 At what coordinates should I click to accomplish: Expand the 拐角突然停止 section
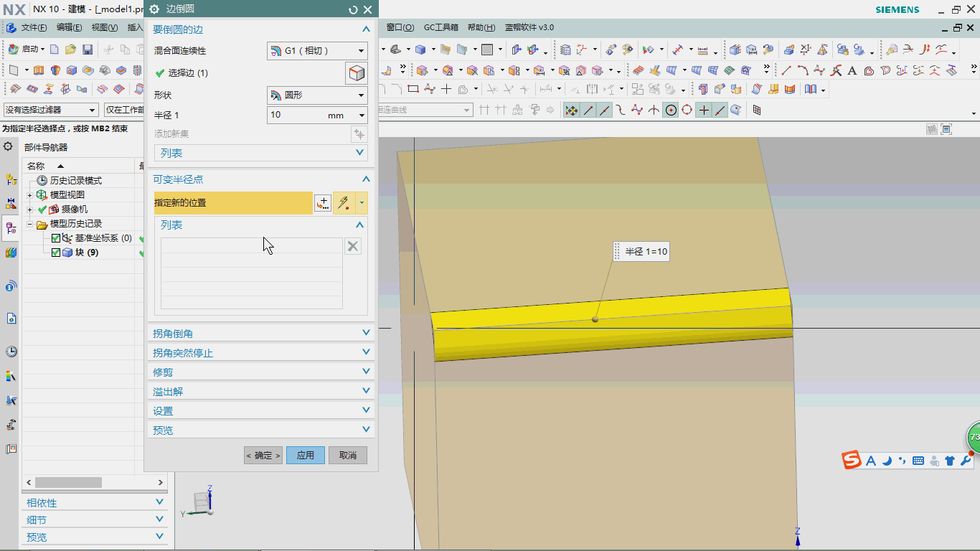coord(262,353)
